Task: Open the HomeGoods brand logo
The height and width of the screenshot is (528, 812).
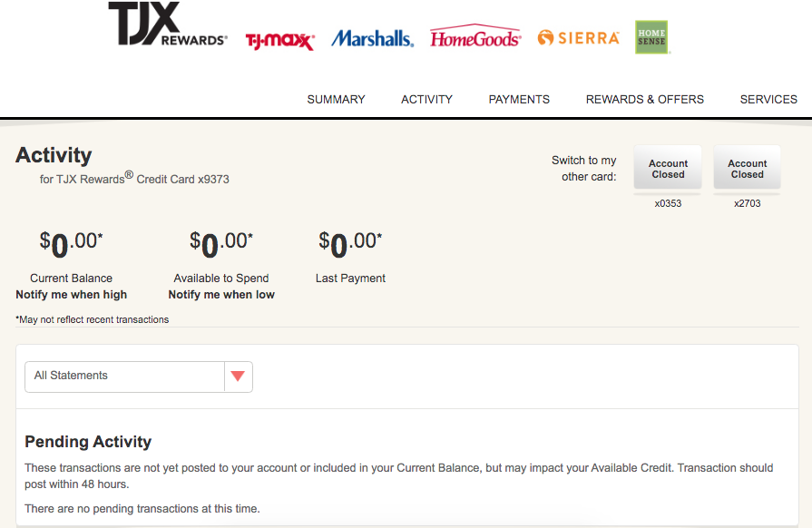Action: (475, 37)
